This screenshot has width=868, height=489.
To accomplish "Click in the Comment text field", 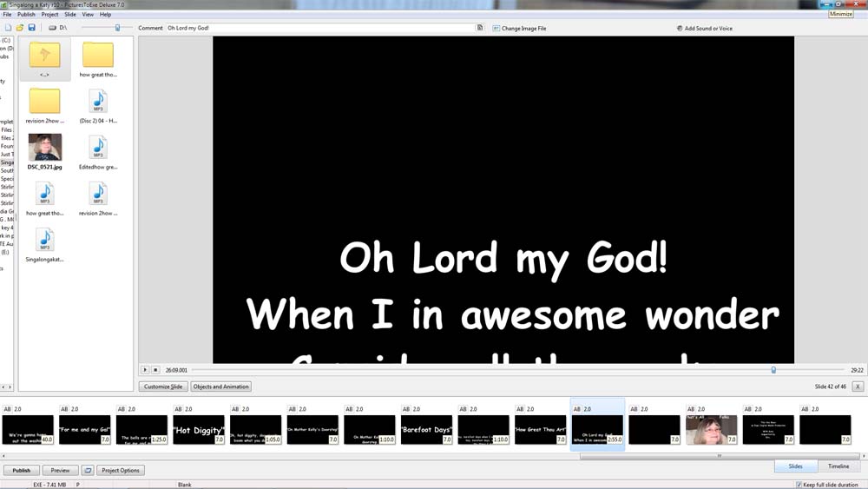I will [321, 28].
